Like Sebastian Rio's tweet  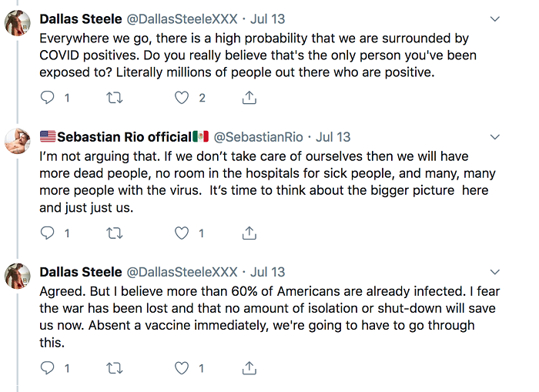pyautogui.click(x=182, y=233)
